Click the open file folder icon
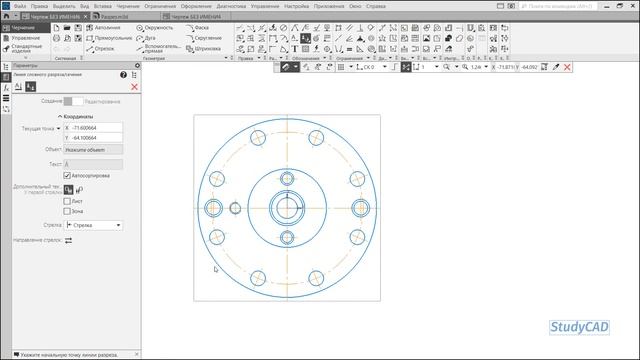Image resolution: width=640 pixels, height=360 pixels. tap(67, 28)
